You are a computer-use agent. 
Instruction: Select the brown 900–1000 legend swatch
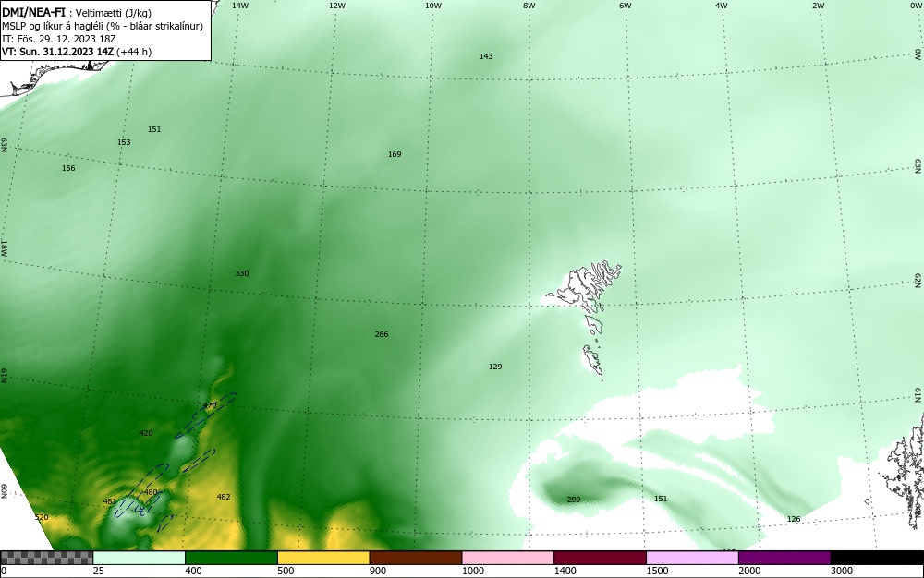pyautogui.click(x=416, y=558)
